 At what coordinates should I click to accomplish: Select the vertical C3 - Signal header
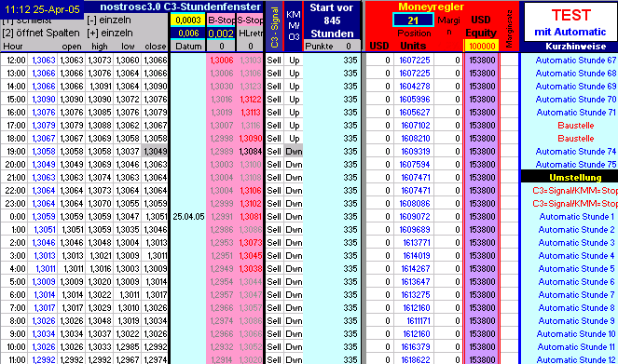click(x=274, y=27)
